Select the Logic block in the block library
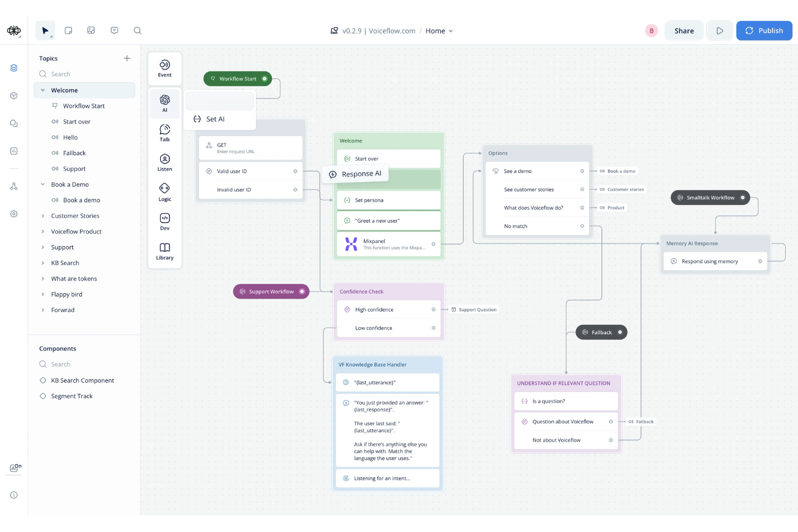Screen dimensions: 798x532 pyautogui.click(x=164, y=191)
